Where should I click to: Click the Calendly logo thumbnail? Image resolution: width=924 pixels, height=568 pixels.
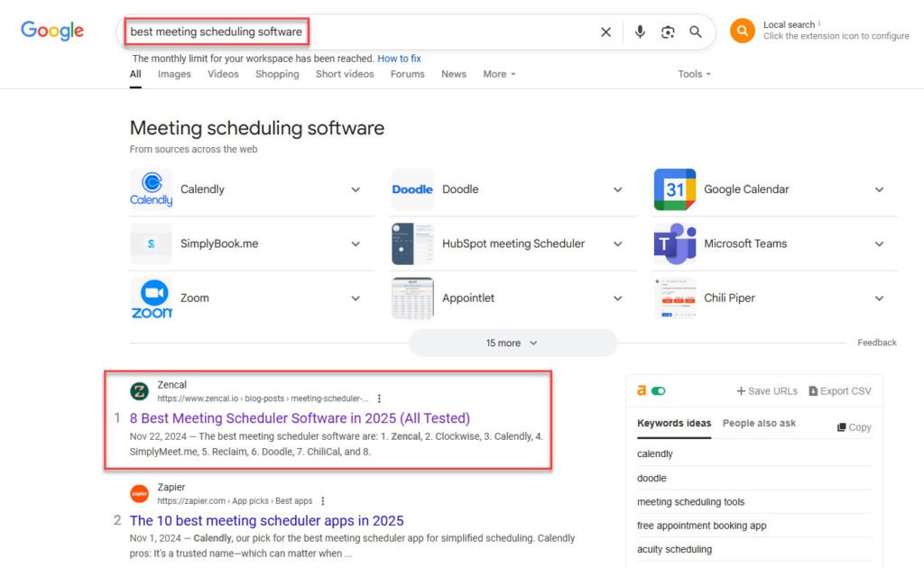click(x=152, y=189)
